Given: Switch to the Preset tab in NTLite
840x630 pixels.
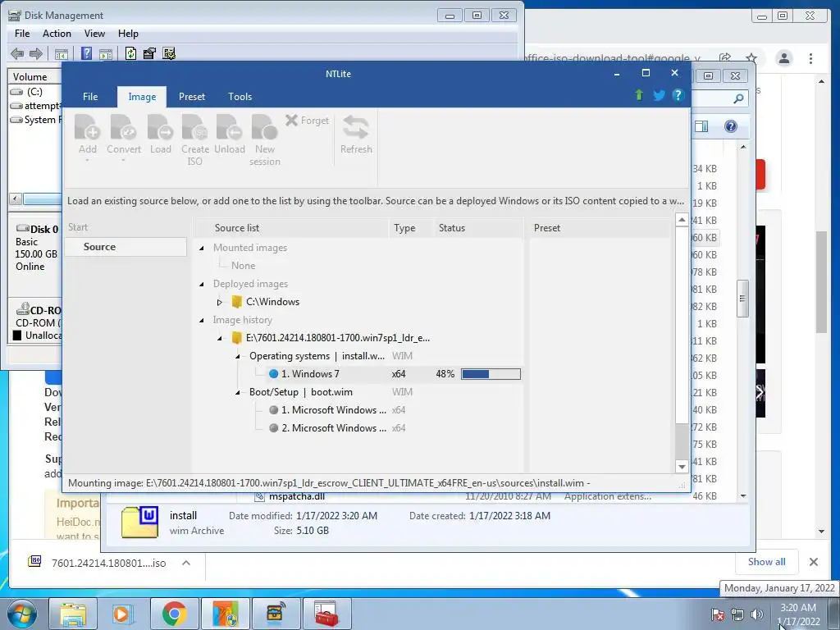Looking at the screenshot, I should coord(192,97).
